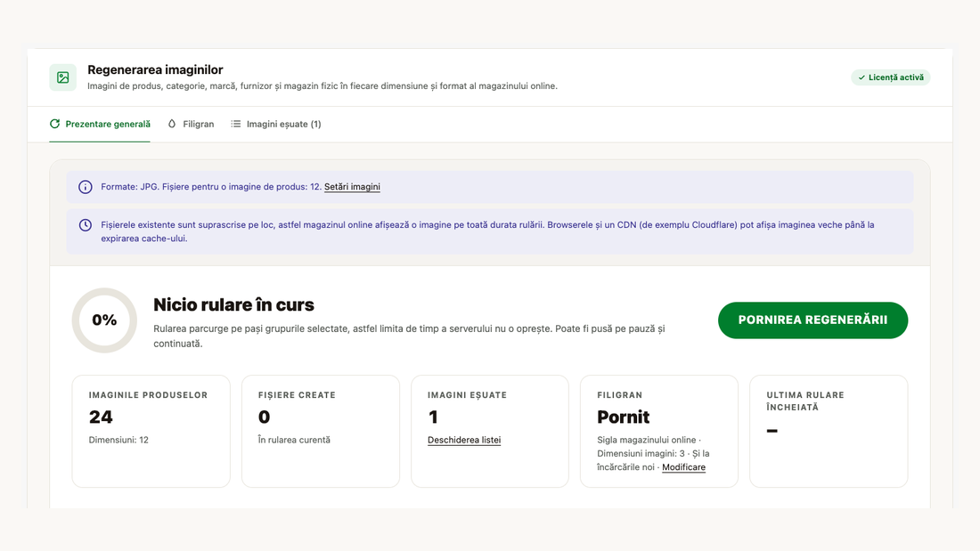This screenshot has height=551, width=980.
Task: Click the Licență activă status badge
Action: point(891,77)
